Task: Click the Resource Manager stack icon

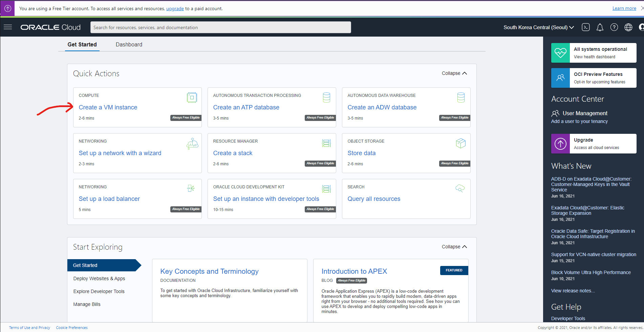Action: [326, 143]
